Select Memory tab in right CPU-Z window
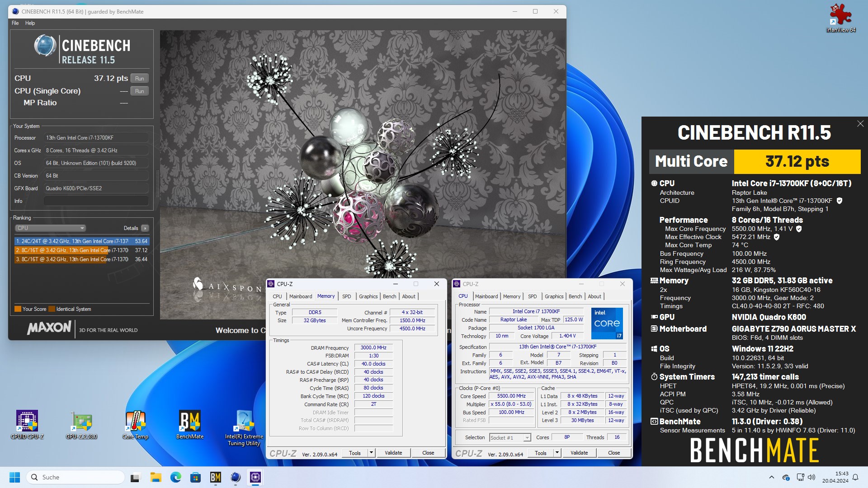 [512, 296]
